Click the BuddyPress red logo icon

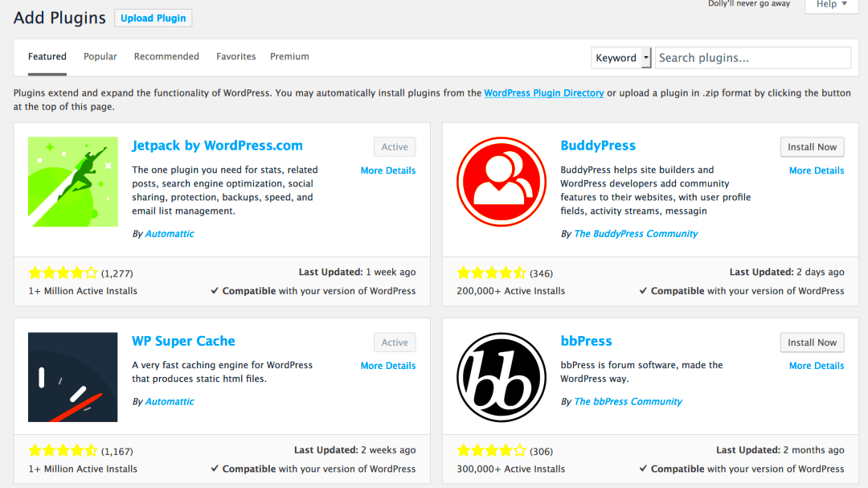tap(502, 182)
